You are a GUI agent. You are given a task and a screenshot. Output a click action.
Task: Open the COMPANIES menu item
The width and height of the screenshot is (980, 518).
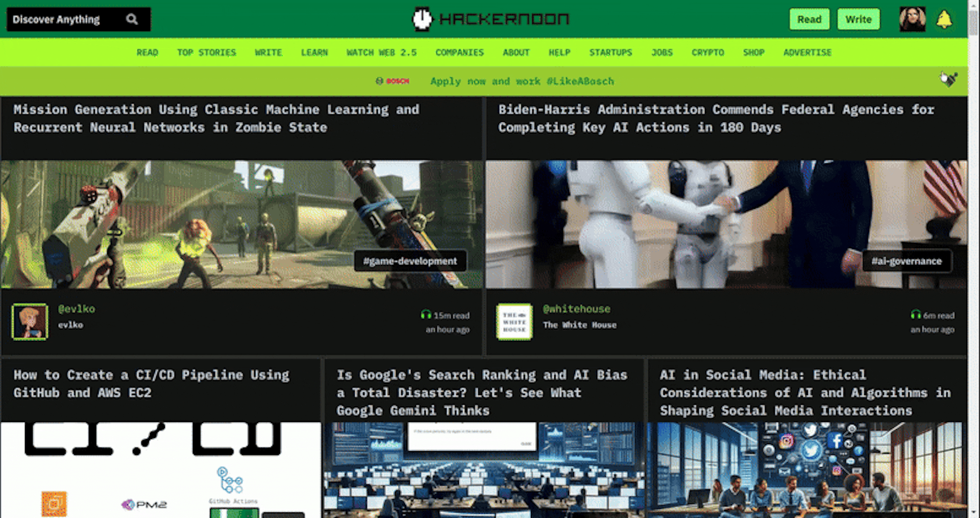click(x=459, y=53)
